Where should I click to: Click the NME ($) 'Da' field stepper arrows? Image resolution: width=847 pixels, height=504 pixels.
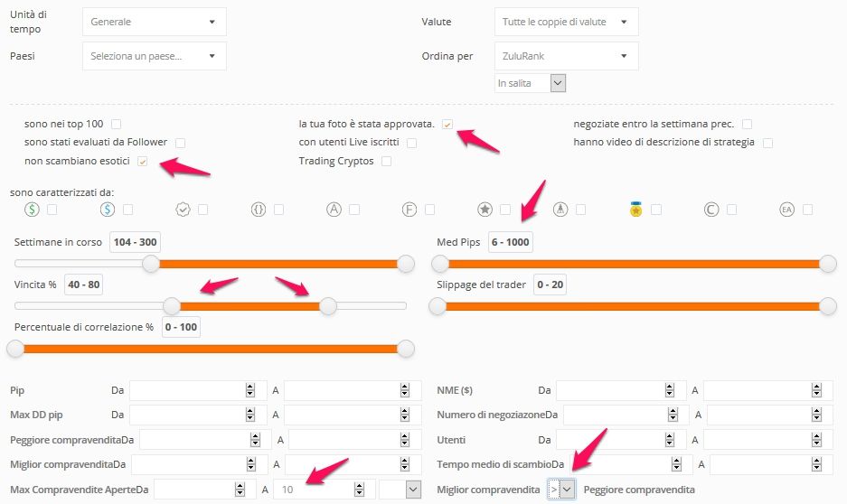click(x=670, y=390)
